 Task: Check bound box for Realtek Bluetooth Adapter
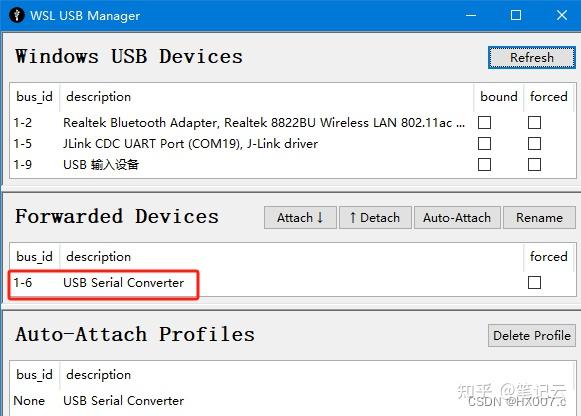[484, 123]
